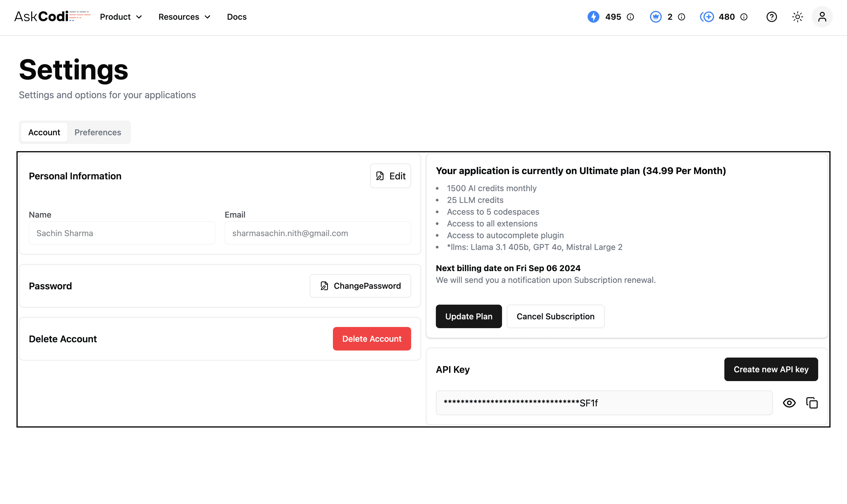Click Create new API key button
This screenshot has width=847, height=504.
pyautogui.click(x=771, y=369)
